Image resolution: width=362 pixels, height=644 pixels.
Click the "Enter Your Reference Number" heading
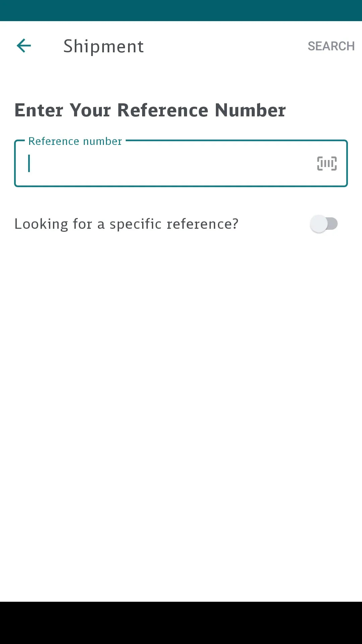(150, 110)
